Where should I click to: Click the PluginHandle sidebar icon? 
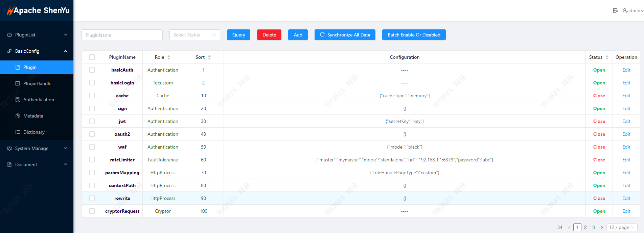[x=18, y=83]
